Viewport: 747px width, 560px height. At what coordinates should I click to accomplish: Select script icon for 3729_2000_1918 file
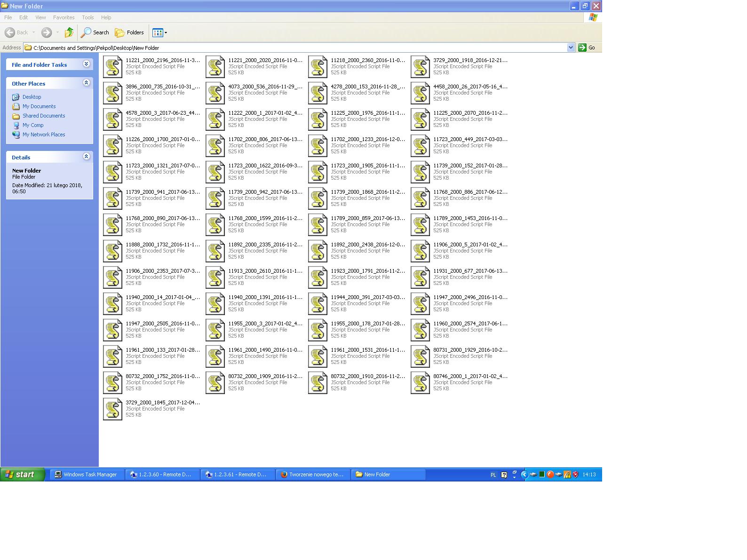[x=420, y=67]
